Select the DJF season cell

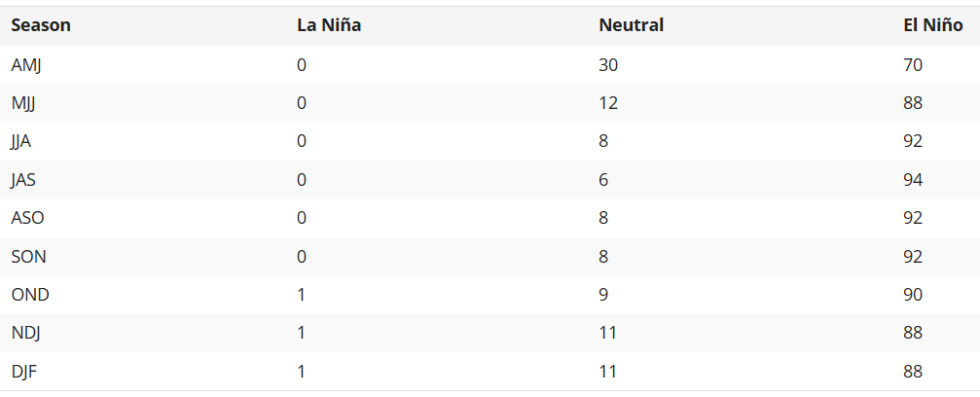[x=24, y=372]
